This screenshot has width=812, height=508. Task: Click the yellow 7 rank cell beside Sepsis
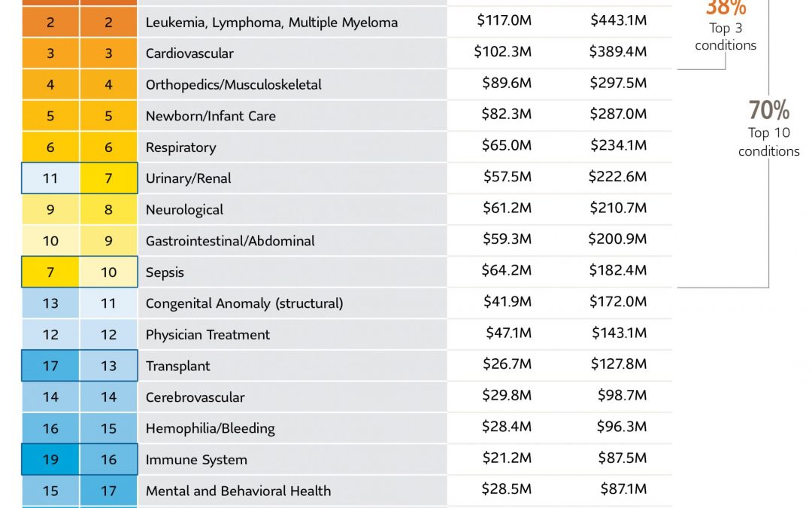pyautogui.click(x=50, y=272)
